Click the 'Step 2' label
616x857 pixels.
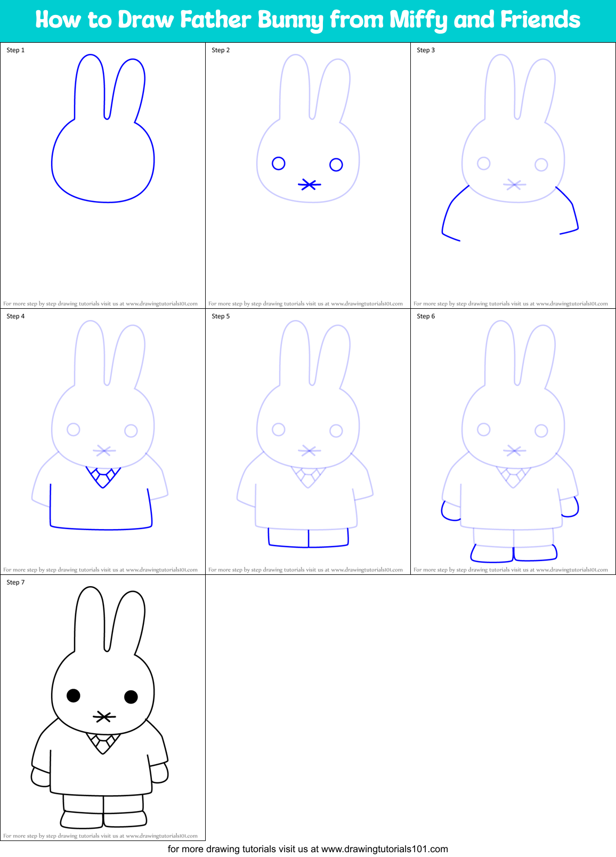tap(221, 50)
